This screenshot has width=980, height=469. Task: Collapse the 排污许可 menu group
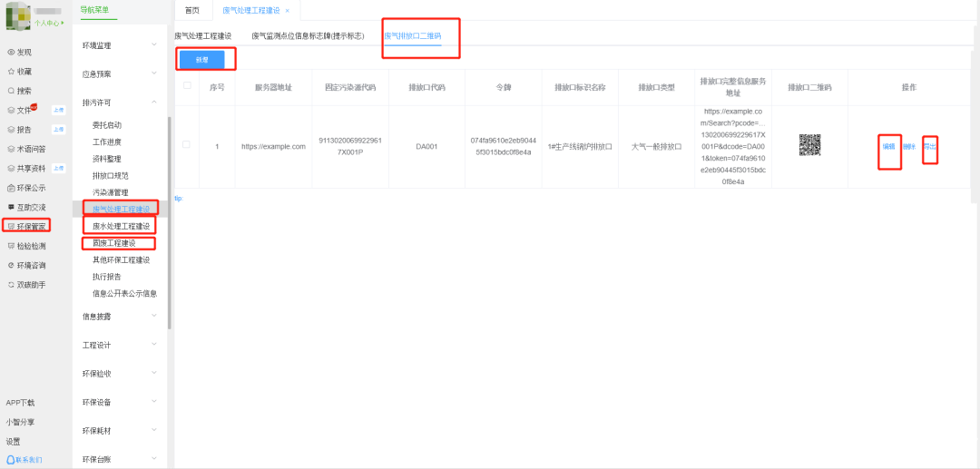pyautogui.click(x=120, y=103)
